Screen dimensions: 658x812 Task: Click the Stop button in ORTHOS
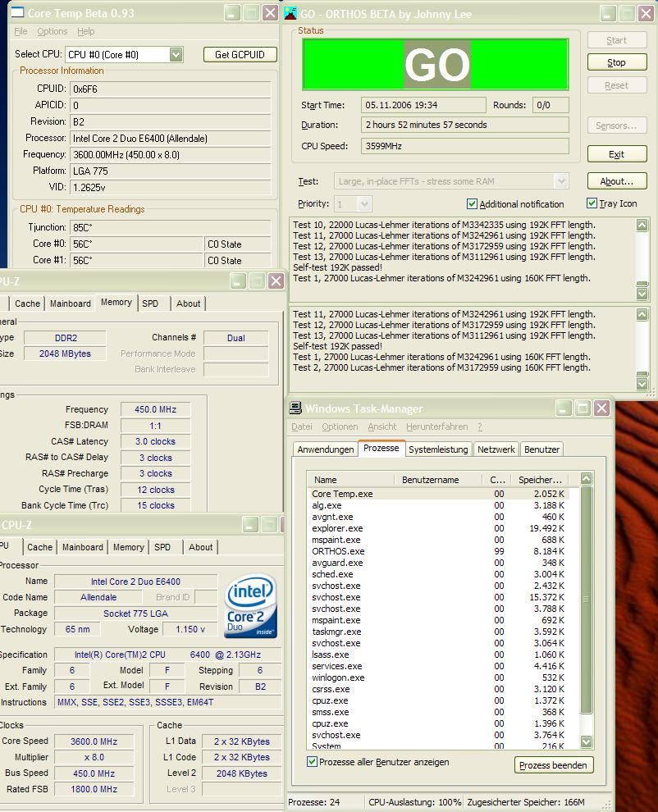(616, 62)
